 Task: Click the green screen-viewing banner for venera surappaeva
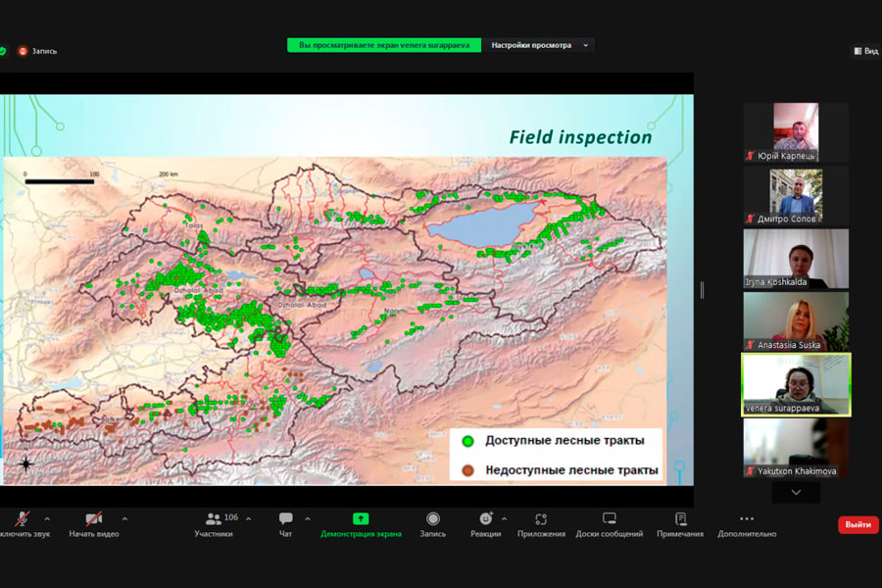[x=384, y=45]
